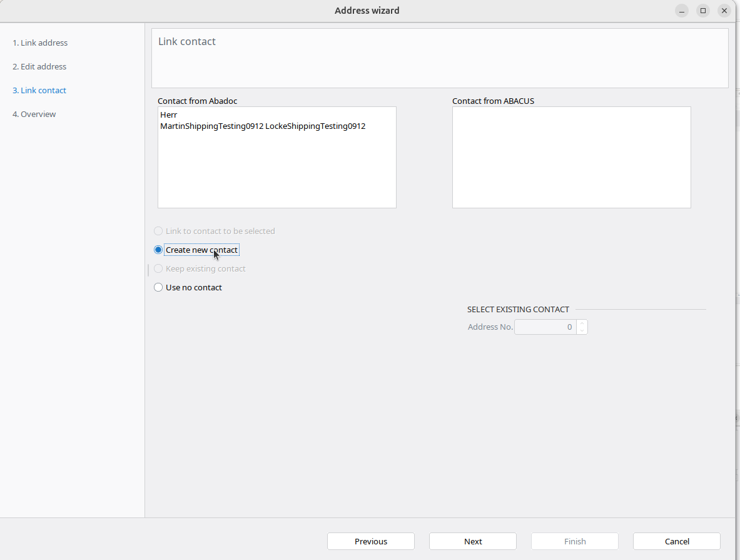Click the Address No. input field

(x=544, y=327)
